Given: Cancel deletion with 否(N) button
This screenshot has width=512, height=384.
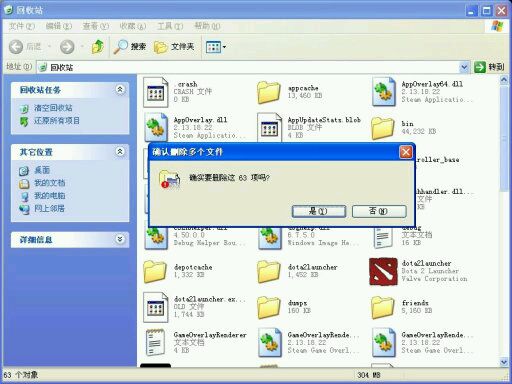Looking at the screenshot, I should 379,211.
